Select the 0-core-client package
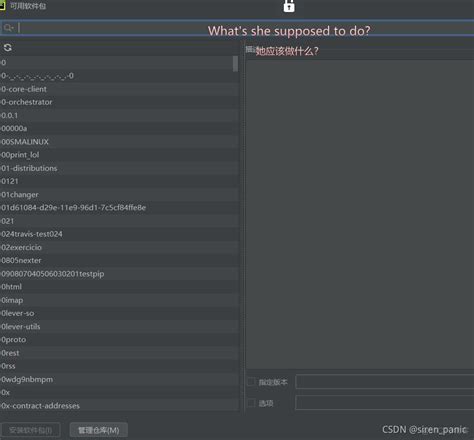Viewport: 474px width, 440px height. pos(119,89)
